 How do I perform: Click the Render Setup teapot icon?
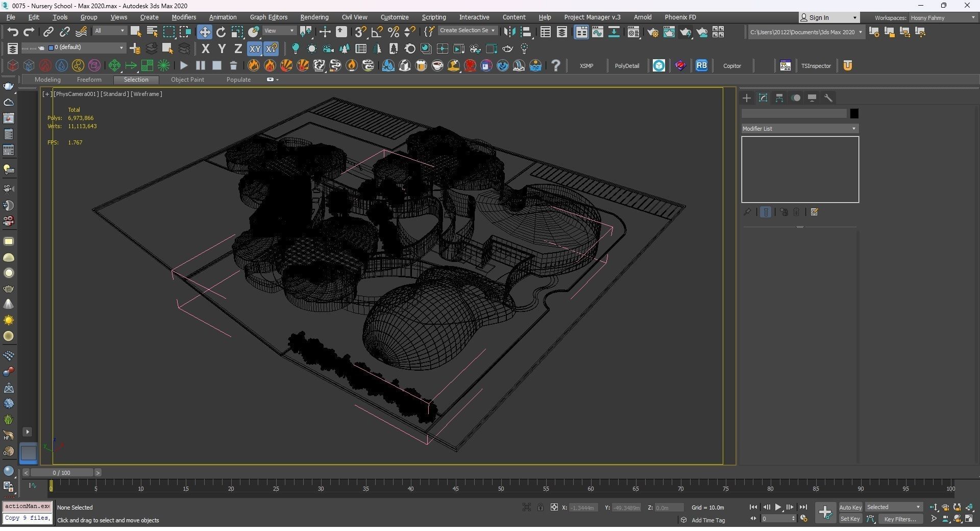click(653, 32)
